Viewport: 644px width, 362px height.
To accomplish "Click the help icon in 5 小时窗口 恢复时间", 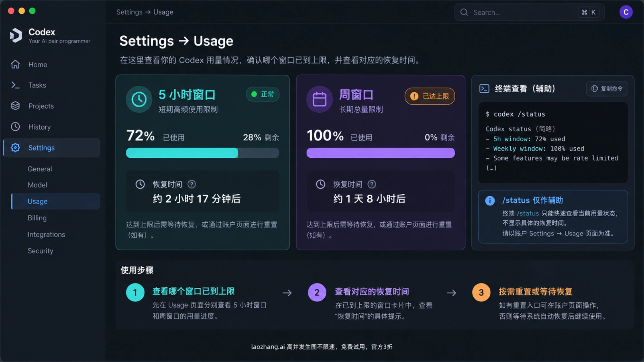I will point(192,184).
